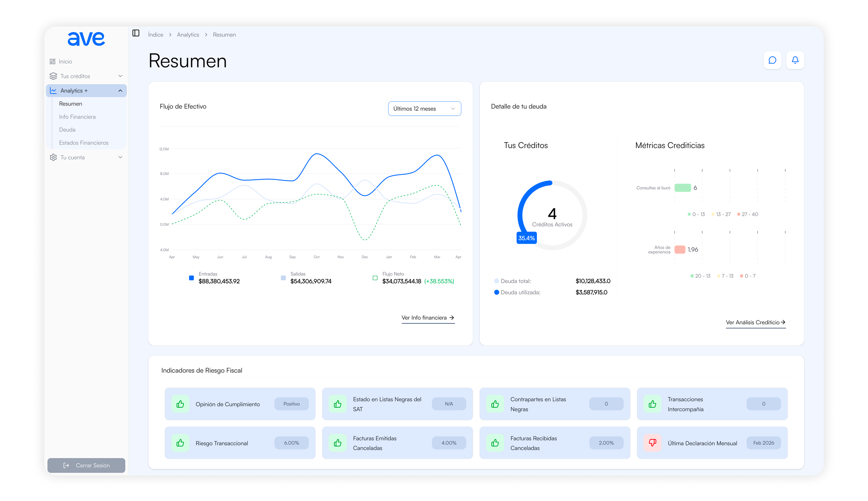
Task: Open the chat messages icon
Action: pos(772,60)
